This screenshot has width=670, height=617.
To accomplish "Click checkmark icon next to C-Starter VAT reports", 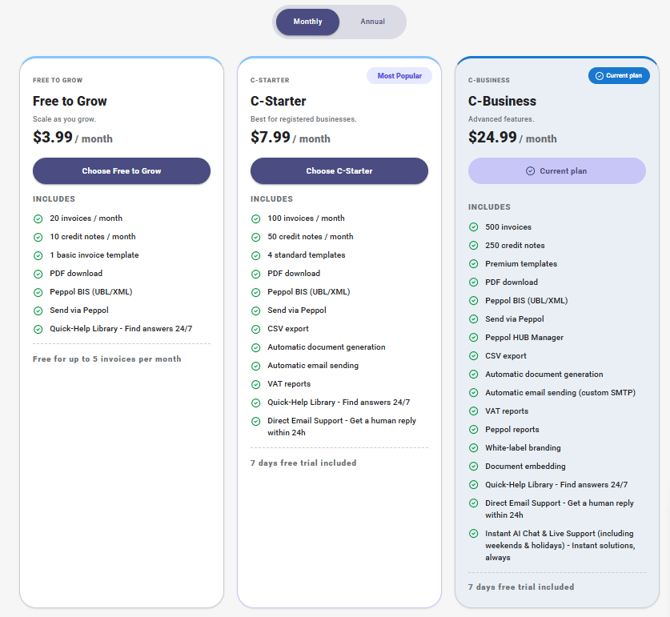I will (x=256, y=384).
